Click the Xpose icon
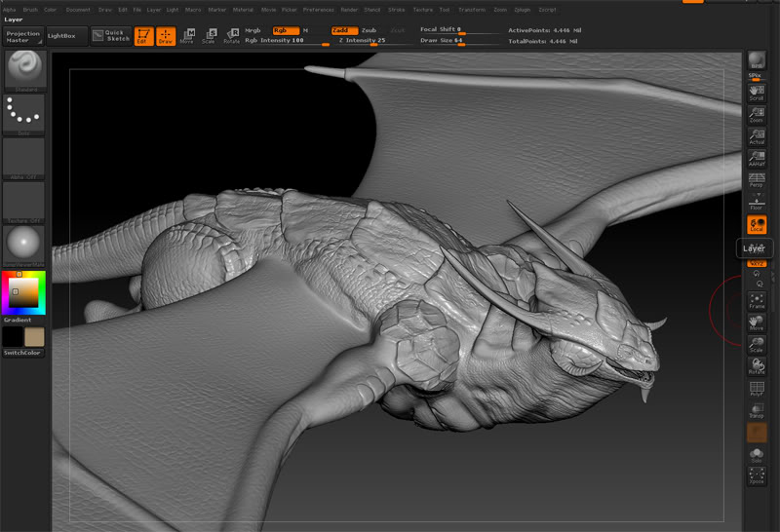This screenshot has width=780, height=532. 757,476
